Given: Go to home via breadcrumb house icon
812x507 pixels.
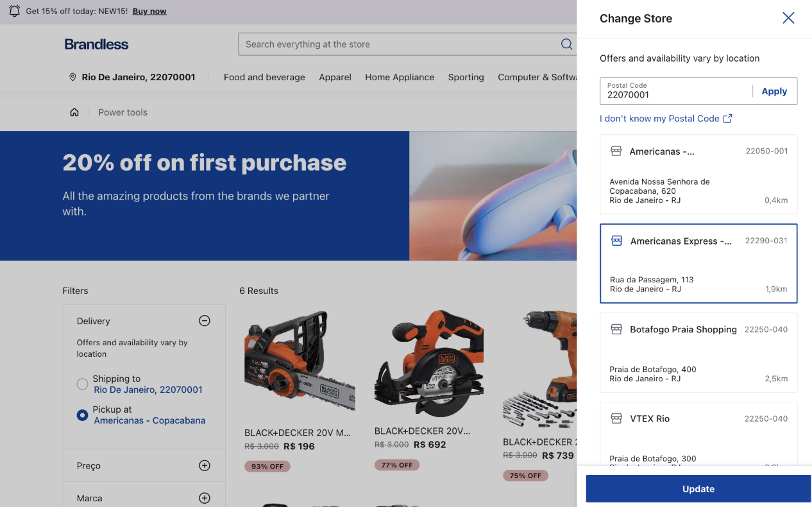Looking at the screenshot, I should click(74, 112).
